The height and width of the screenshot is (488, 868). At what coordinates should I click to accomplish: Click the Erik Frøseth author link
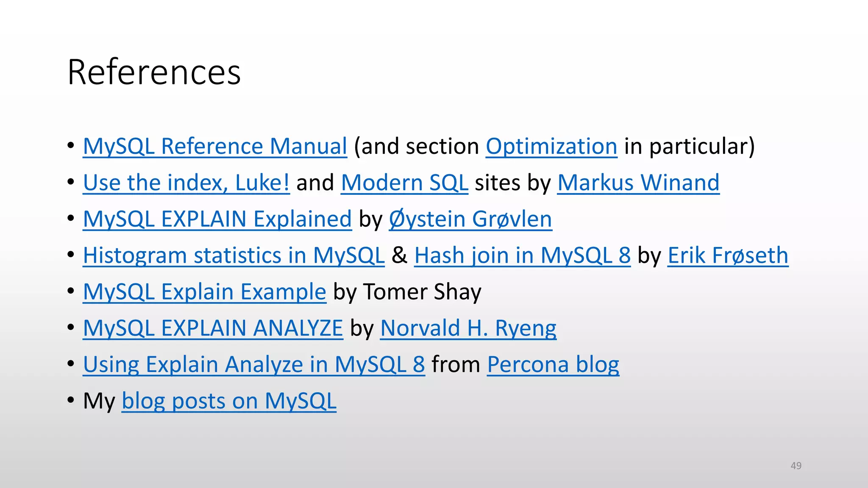pos(728,256)
